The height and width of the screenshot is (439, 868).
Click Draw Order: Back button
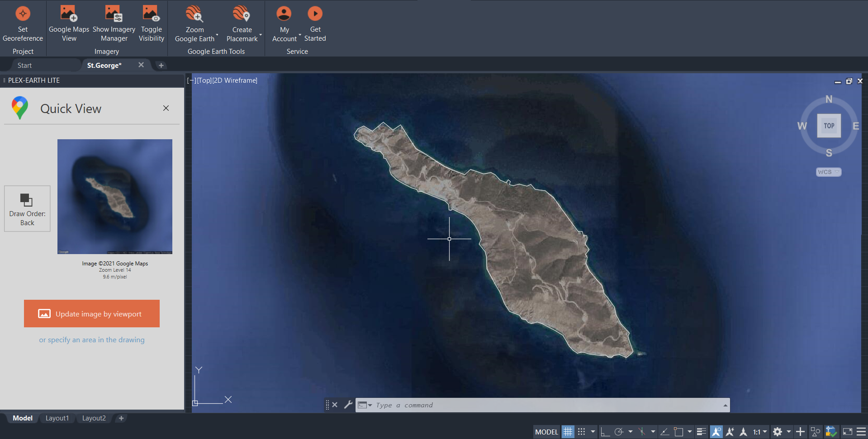coord(27,208)
